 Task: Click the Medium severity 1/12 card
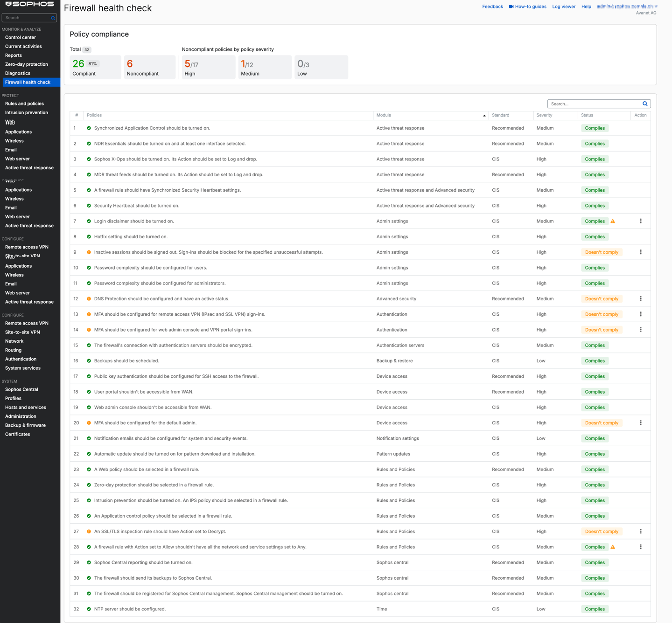click(x=265, y=67)
